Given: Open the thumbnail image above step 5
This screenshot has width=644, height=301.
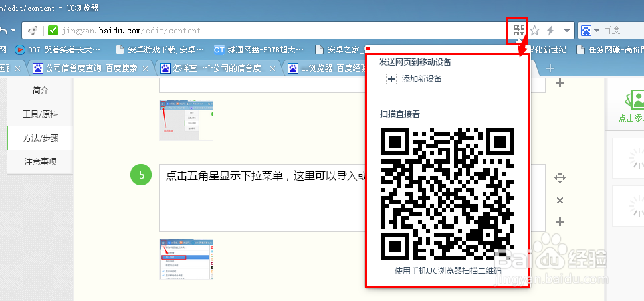Looking at the screenshot, I should coord(186,120).
